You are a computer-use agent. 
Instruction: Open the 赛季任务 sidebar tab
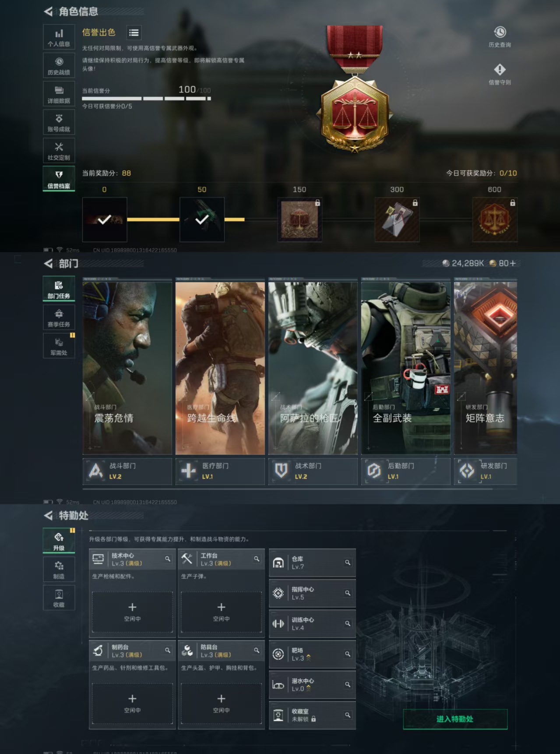[59, 318]
